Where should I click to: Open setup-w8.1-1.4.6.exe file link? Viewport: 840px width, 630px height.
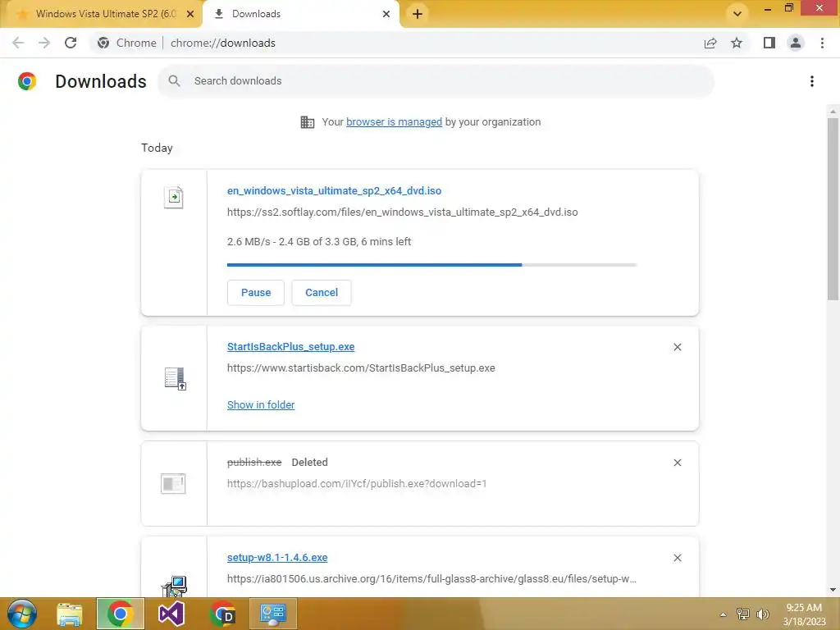[x=277, y=558]
